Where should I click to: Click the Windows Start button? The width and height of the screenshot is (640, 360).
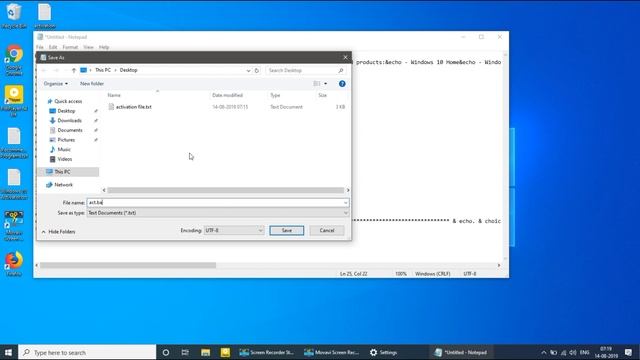tap(9, 352)
